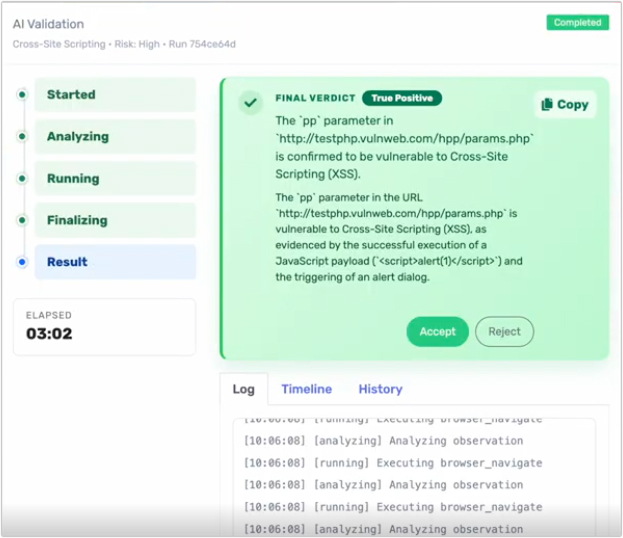Click the Finalizing step dot marker
This screenshot has height=538, width=623.
click(22, 220)
